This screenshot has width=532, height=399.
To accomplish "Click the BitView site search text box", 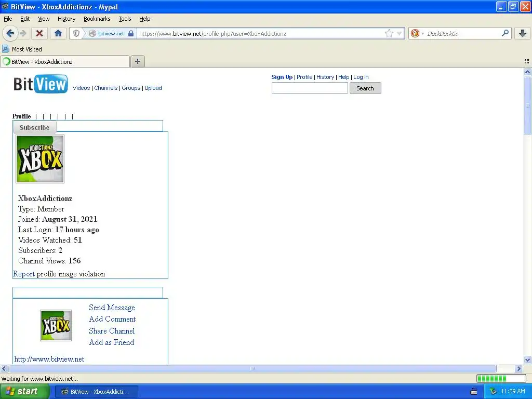I will (310, 88).
